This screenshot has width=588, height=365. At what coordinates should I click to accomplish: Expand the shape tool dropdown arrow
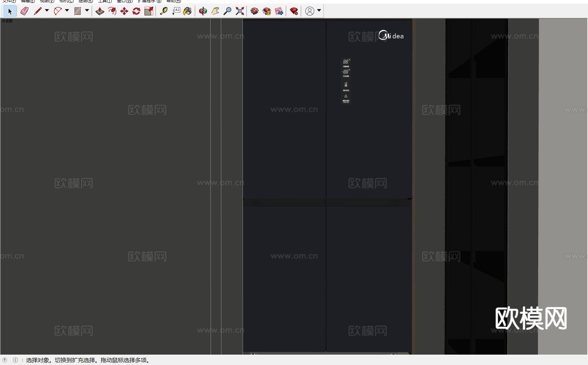pos(87,11)
